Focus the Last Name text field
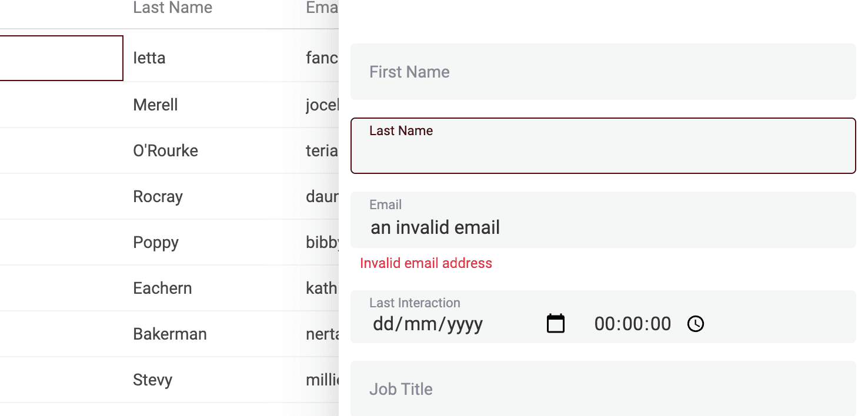 coord(603,153)
